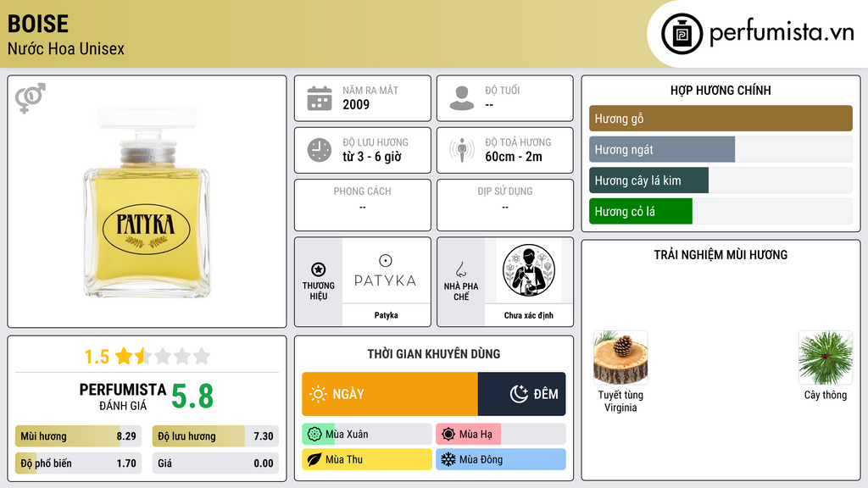Click the Mùa Hạ season bar
The width and height of the screenshot is (868, 488).
coord(501,435)
